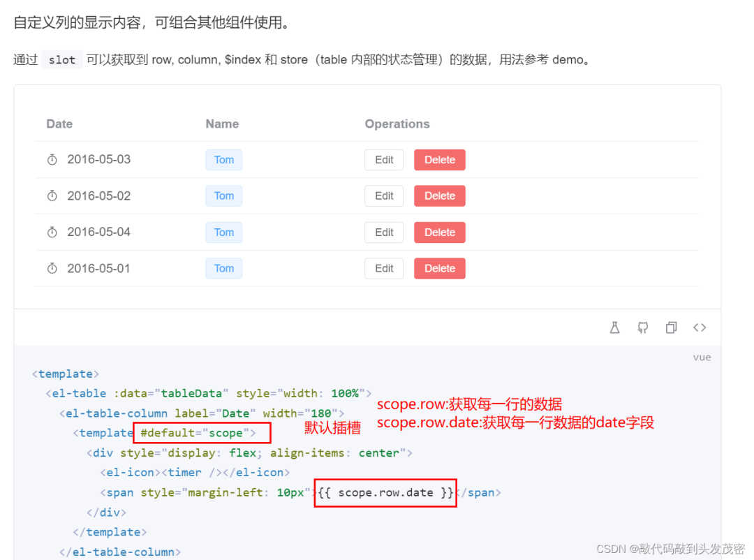Select the Tom tag in the 2016-05-01 row
The width and height of the screenshot is (754, 560).
click(x=223, y=268)
